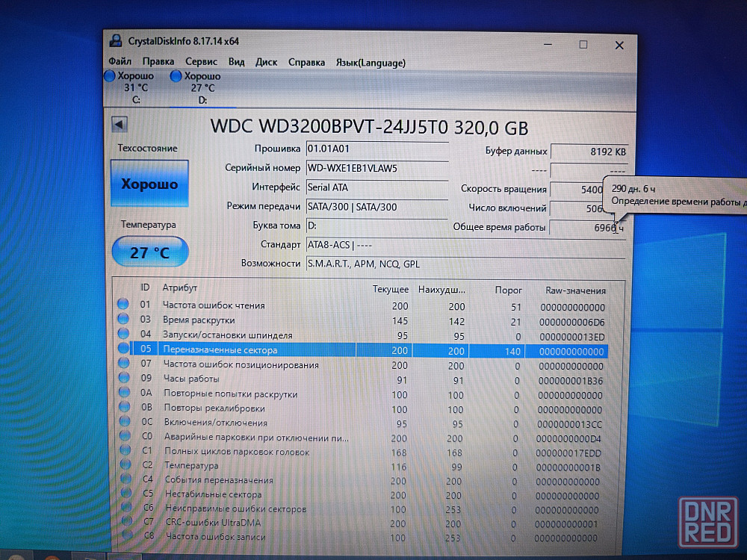The height and width of the screenshot is (560, 747).
Task: Open the Вид menu
Action: (x=236, y=62)
